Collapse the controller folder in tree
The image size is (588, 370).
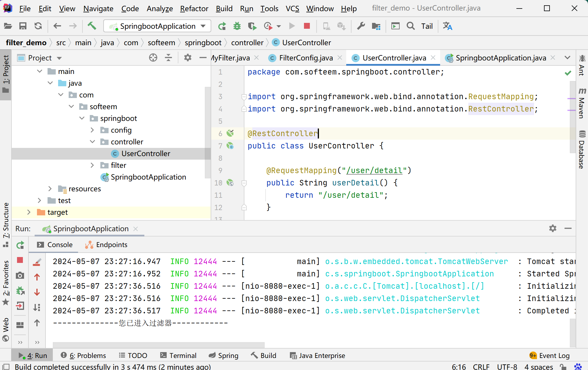pyautogui.click(x=92, y=142)
